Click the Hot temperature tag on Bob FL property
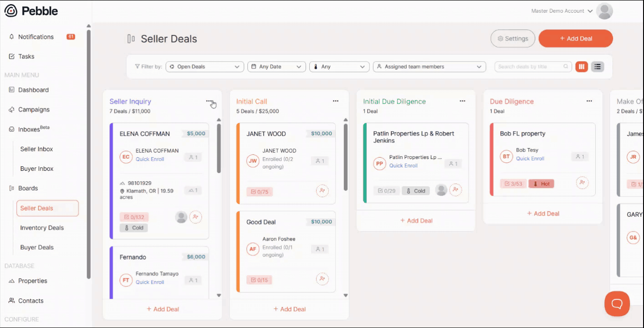Viewport: 644px width, 328px height. [x=541, y=184]
